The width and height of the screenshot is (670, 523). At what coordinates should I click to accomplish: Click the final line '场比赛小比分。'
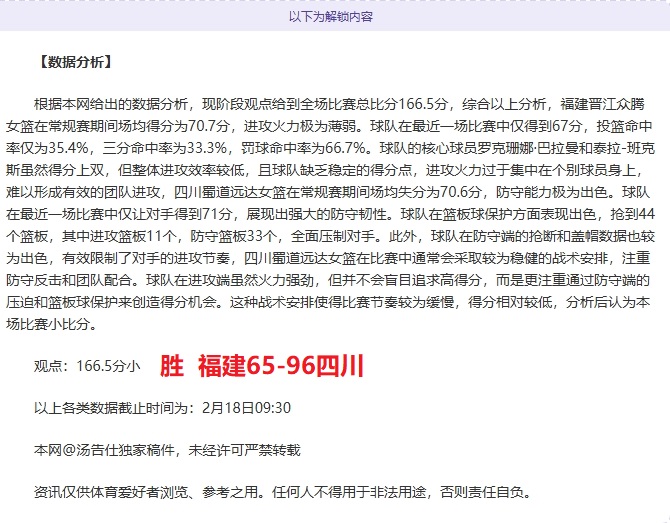pos(52,324)
